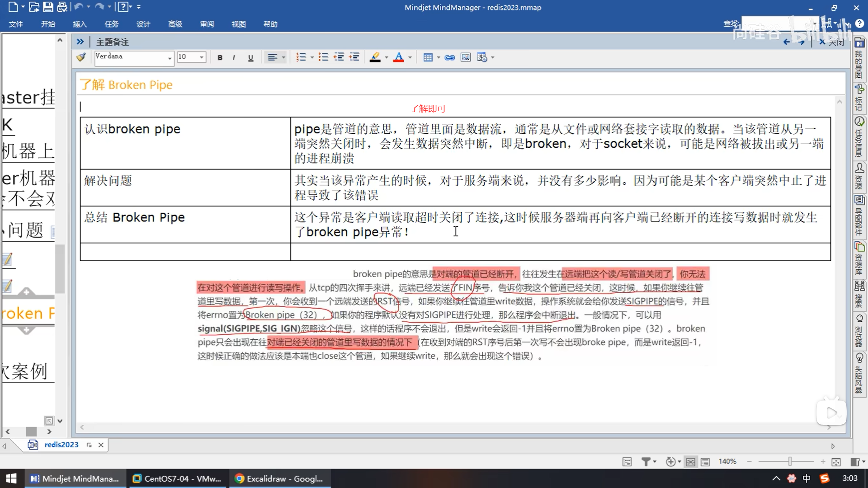
Task: Click the bulleted list icon
Action: tap(323, 57)
